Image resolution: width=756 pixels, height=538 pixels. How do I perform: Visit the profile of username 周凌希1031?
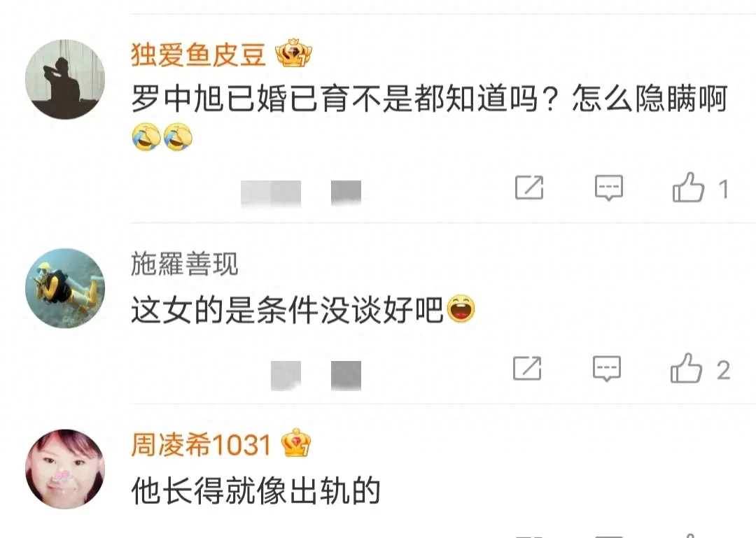[201, 444]
